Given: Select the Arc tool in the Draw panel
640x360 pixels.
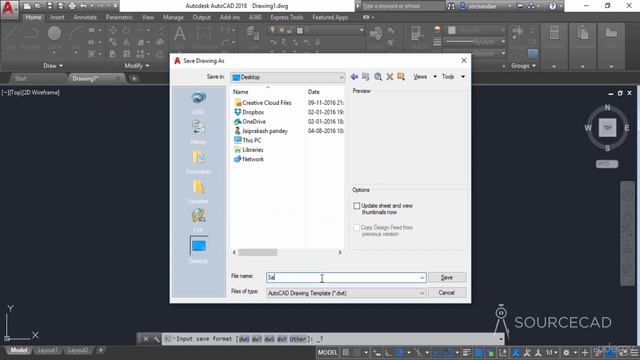Looking at the screenshot, I should pos(76,38).
